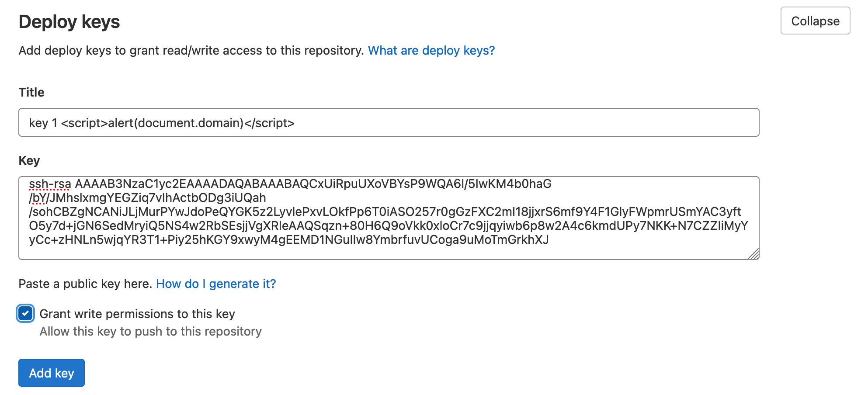Click the "Key" field label
Image resolution: width=868 pixels, height=395 pixels.
[29, 161]
